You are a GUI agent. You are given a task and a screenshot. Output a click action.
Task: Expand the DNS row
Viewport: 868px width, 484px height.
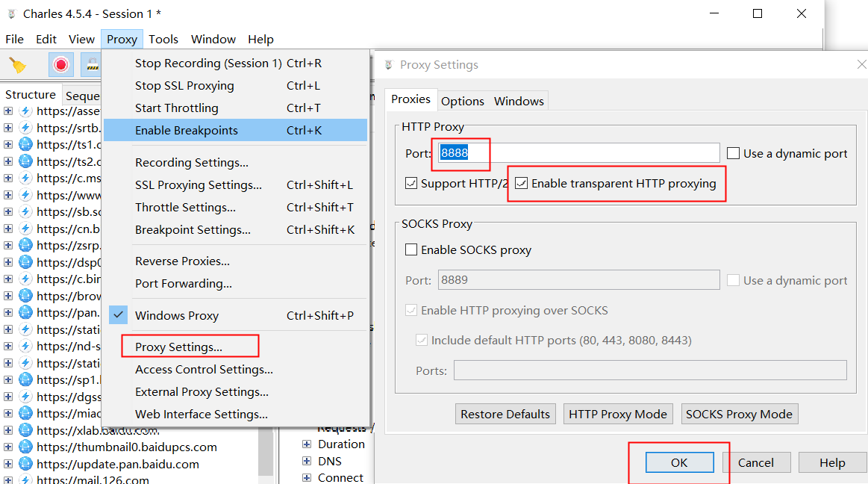(307, 461)
